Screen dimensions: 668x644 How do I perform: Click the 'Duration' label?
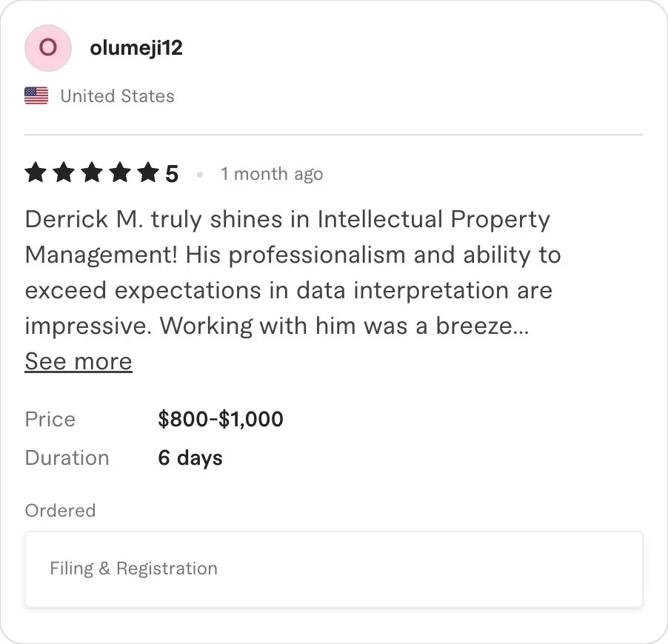67,457
